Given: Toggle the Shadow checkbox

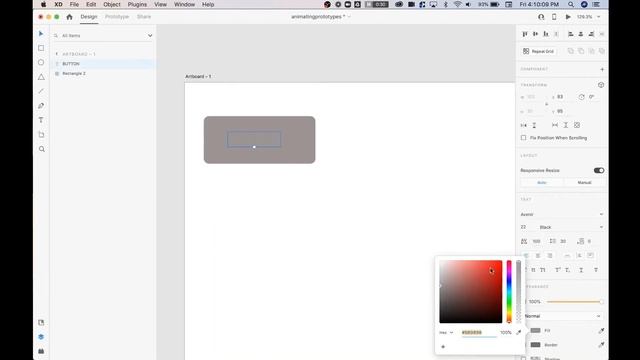Looking at the screenshot, I should 524,358.
